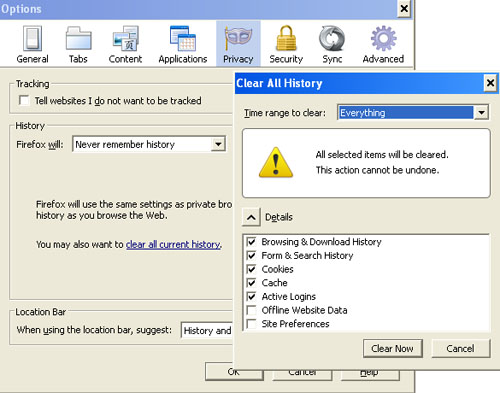This screenshot has width=500, height=393.
Task: Click the Clear Now button
Action: click(x=393, y=349)
